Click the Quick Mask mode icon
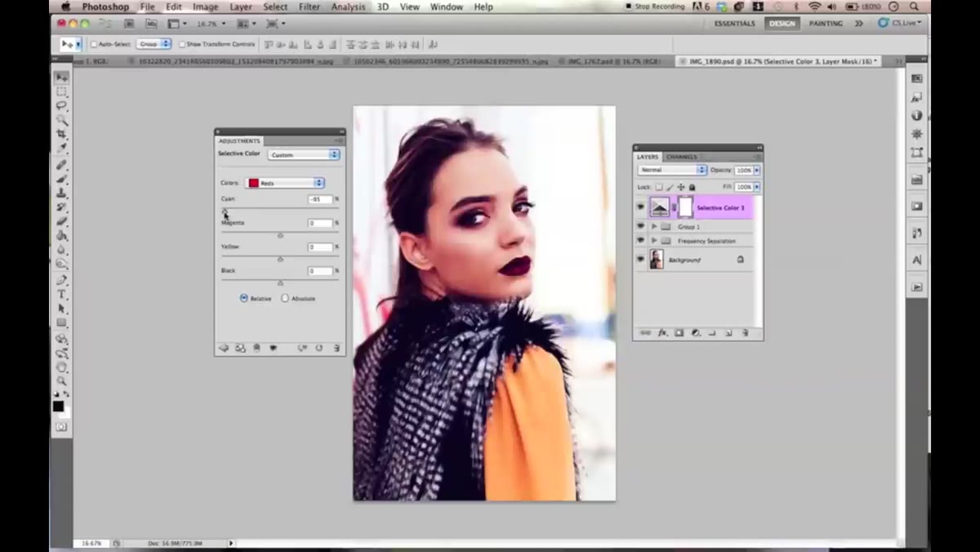This screenshot has width=980, height=552. pos(61,426)
